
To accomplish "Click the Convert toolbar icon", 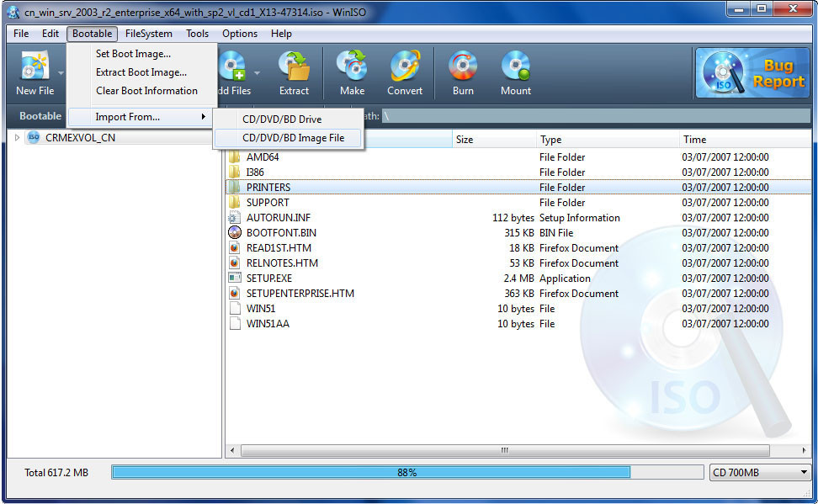I will click(405, 73).
